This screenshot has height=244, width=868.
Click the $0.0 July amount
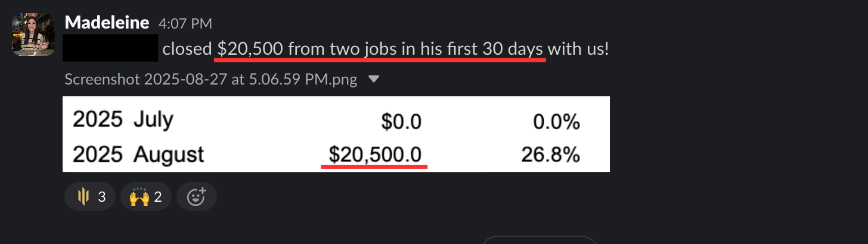click(x=401, y=123)
